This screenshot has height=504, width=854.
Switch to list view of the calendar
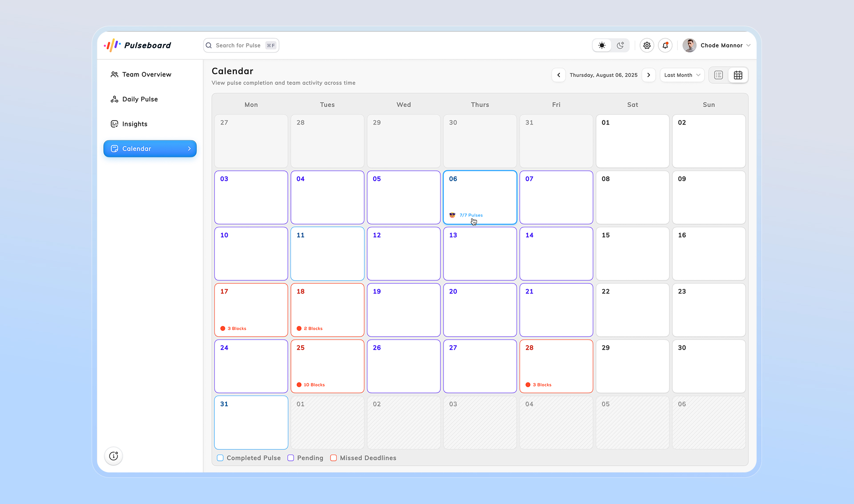point(718,75)
